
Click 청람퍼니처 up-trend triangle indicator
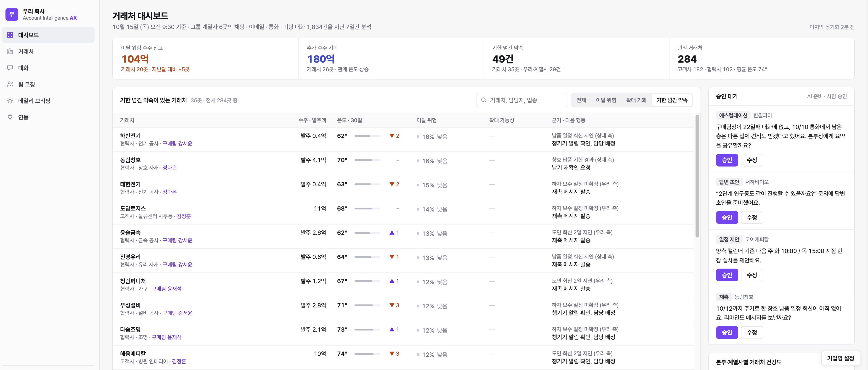click(392, 281)
